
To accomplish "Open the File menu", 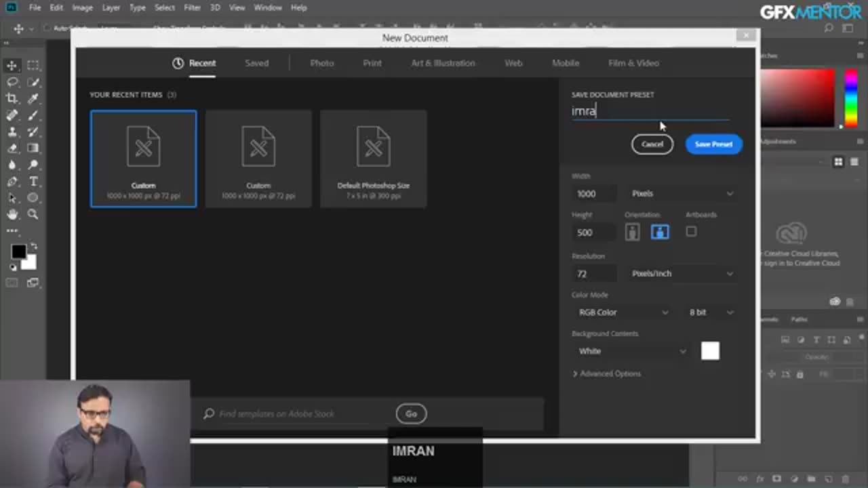I will [x=35, y=7].
